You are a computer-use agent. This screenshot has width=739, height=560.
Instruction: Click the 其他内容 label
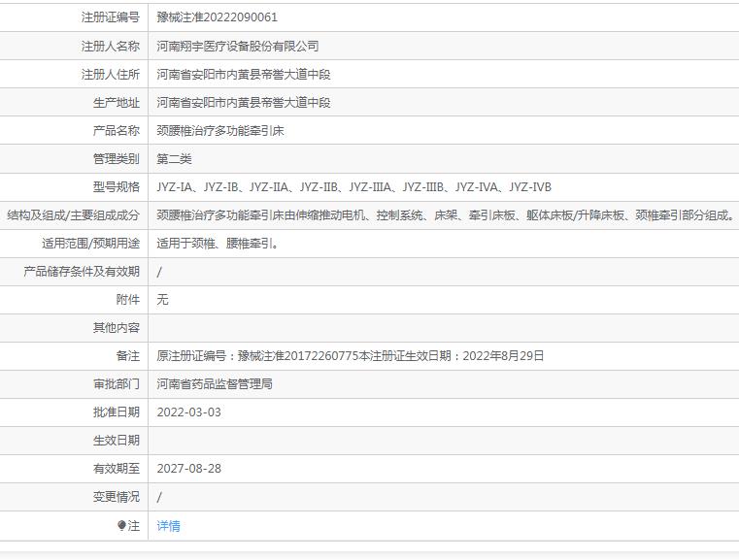116,328
